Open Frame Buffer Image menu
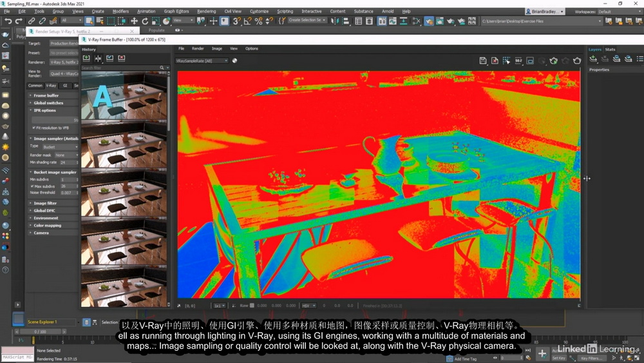Screen dimensions: 644x363 pyautogui.click(x=217, y=48)
